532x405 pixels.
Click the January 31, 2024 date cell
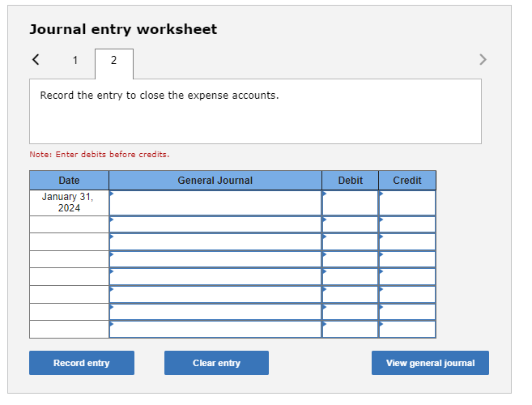tap(69, 202)
